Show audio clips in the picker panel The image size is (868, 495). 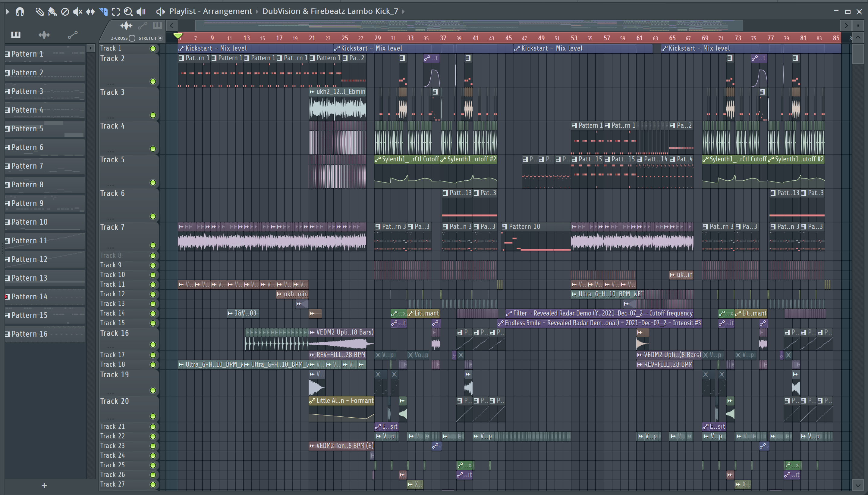[x=44, y=35]
